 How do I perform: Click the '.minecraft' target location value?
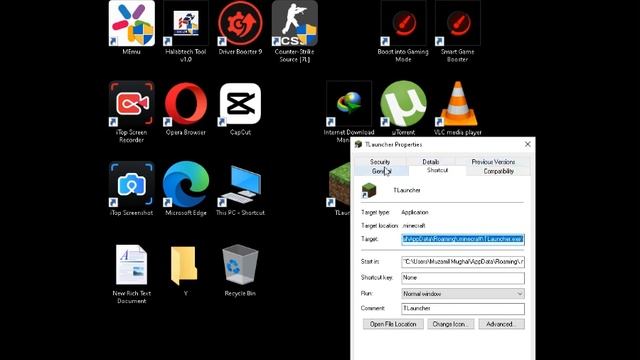[413, 225]
